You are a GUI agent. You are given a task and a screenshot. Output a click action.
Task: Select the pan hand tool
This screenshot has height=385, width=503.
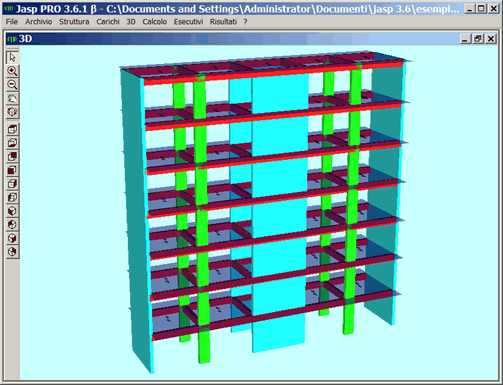click(12, 98)
